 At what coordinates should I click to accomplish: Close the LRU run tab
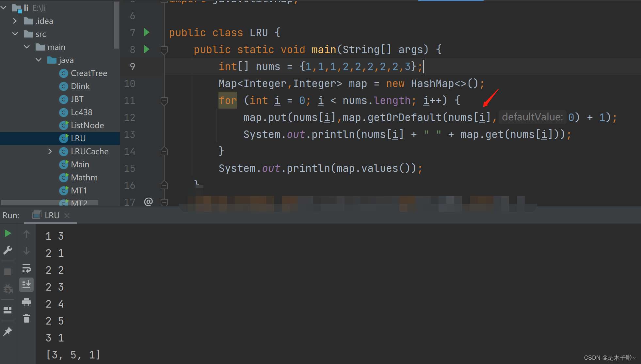tap(67, 215)
